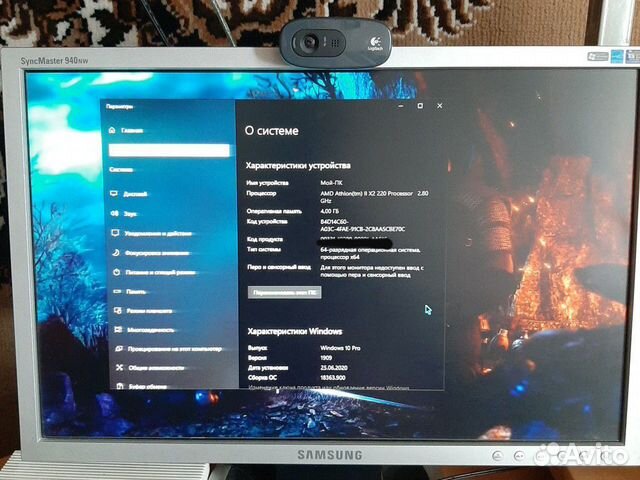Click the 'Перо и сенсорный ввод' label
The image size is (640, 480).
tap(279, 267)
